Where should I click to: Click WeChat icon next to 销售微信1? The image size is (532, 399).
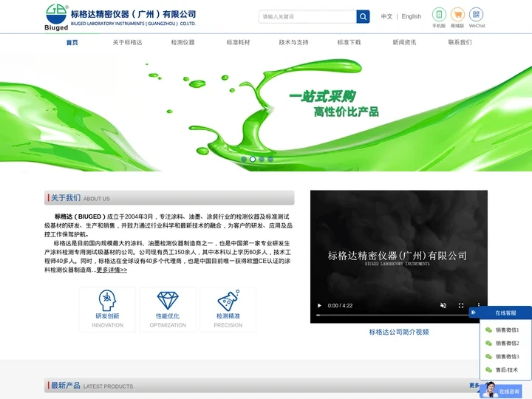coord(488,330)
